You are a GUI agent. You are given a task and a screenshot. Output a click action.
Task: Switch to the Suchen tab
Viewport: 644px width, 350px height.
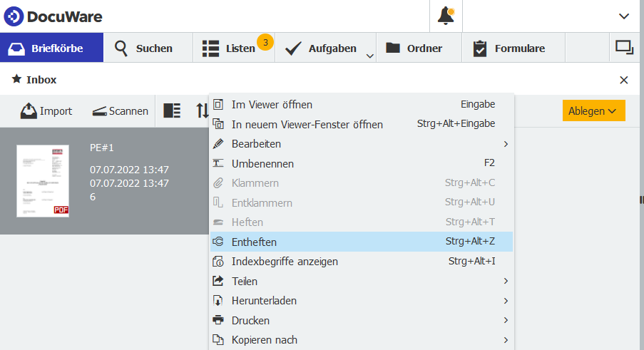click(x=143, y=48)
